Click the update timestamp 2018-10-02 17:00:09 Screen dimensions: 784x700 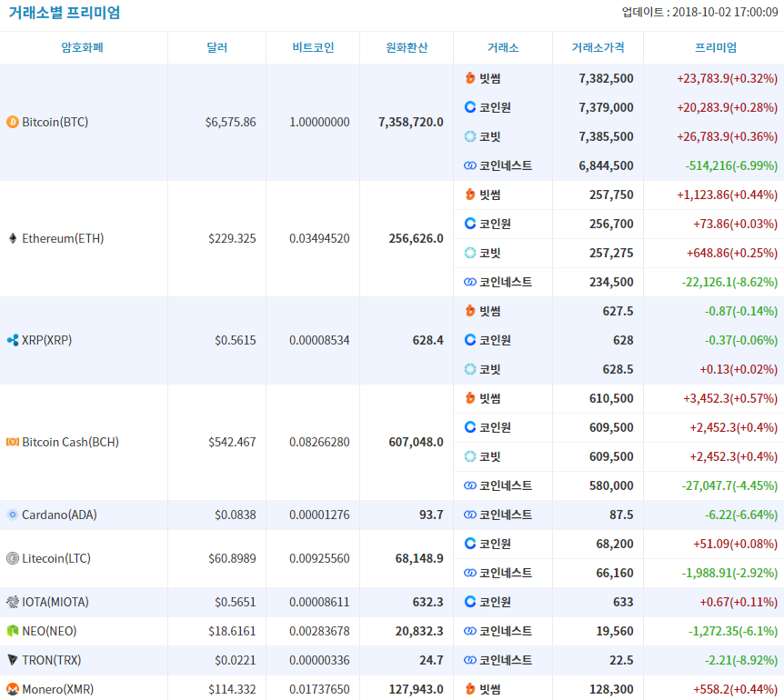[725, 12]
